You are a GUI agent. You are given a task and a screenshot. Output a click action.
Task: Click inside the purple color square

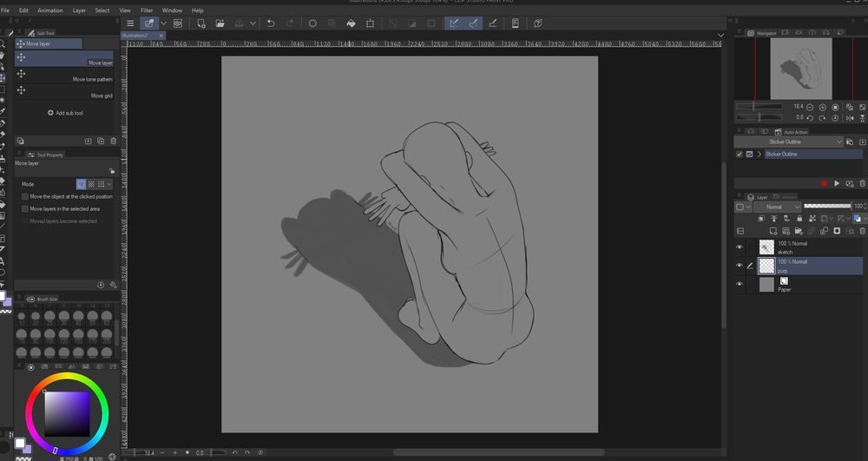click(x=67, y=414)
